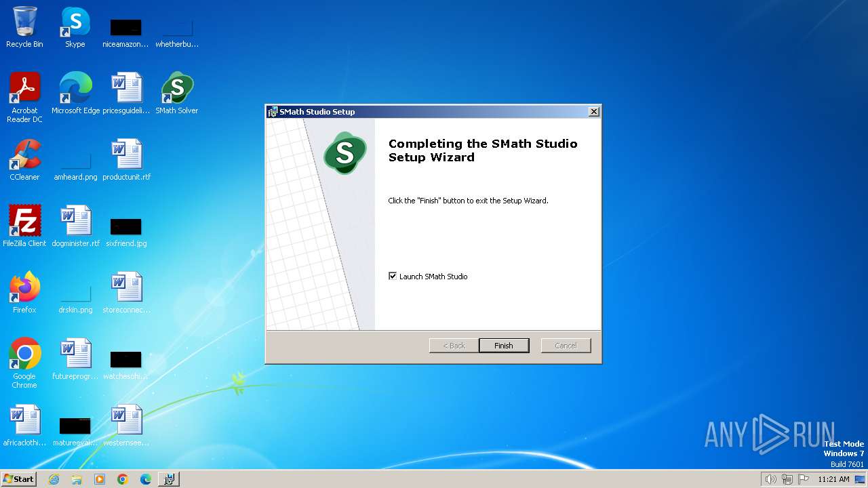The height and width of the screenshot is (488, 868).
Task: Select the matureeval file icon
Action: [75, 431]
